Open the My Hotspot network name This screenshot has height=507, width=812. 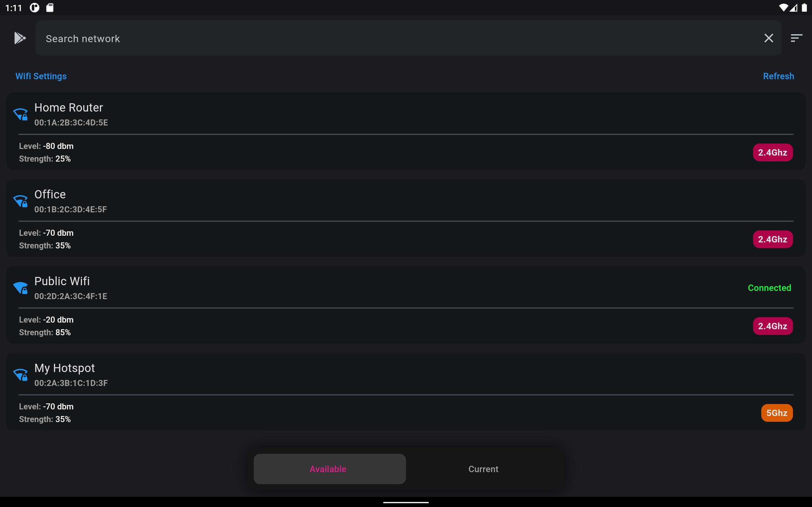click(x=64, y=368)
